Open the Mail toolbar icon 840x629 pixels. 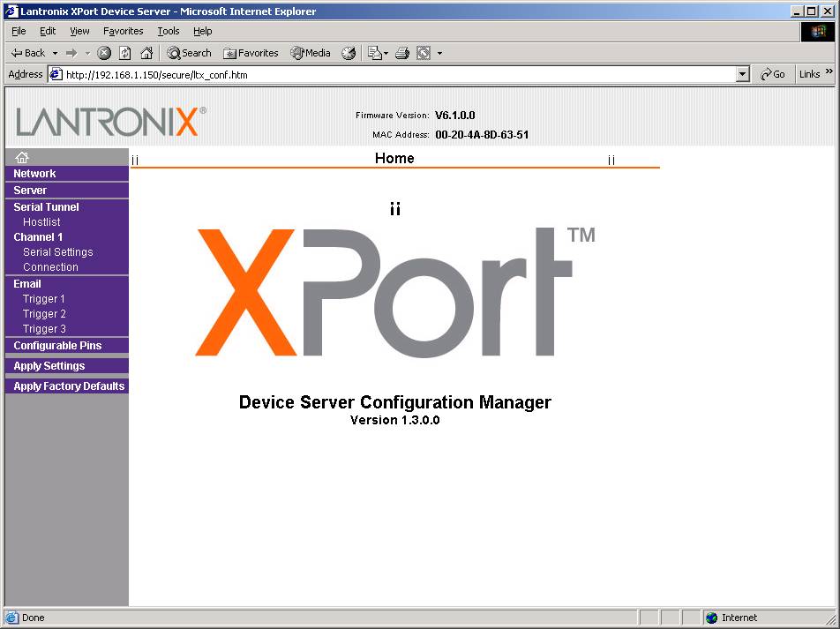coord(374,53)
